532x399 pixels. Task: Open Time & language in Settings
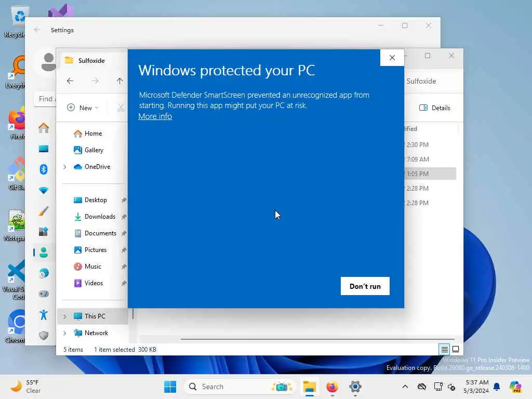(x=44, y=273)
